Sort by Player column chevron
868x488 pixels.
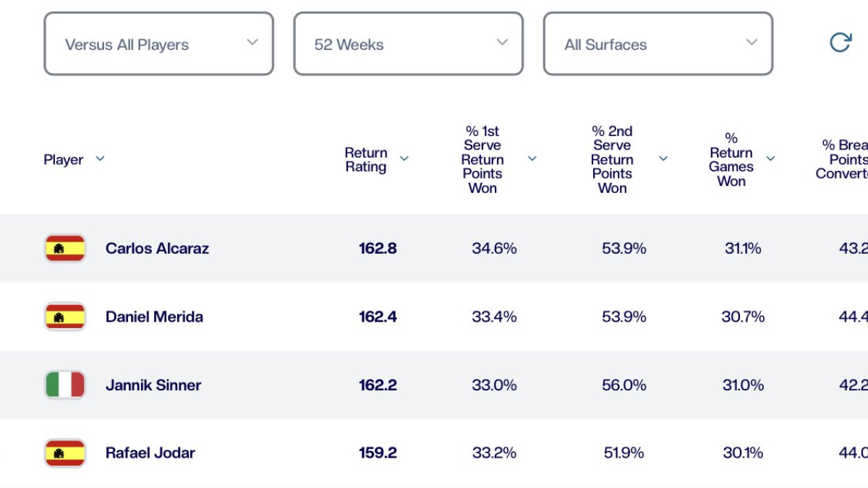(x=100, y=159)
